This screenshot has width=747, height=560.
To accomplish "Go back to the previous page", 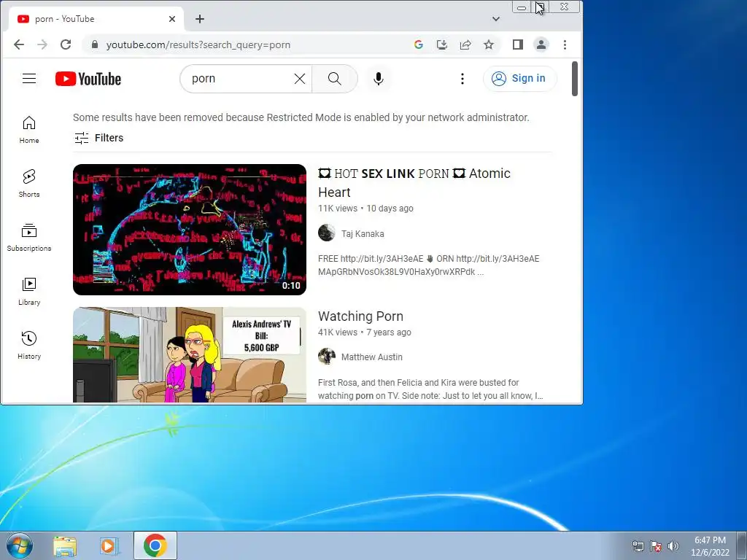I will (x=18, y=44).
